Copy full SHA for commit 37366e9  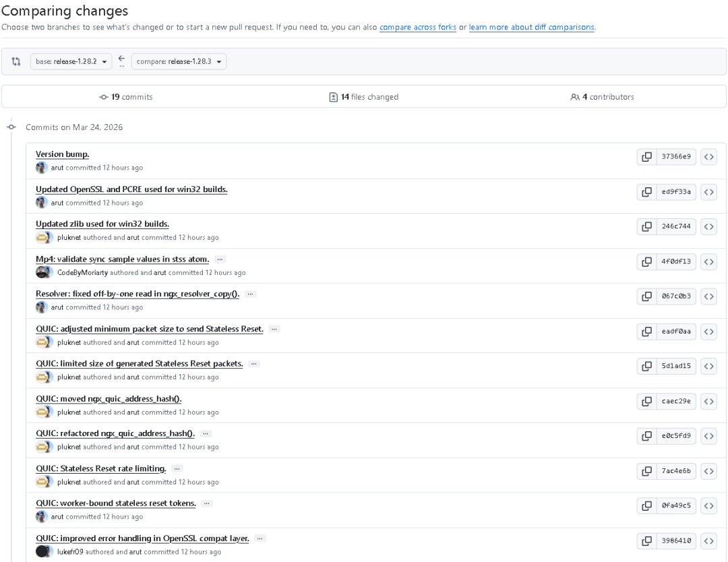point(646,157)
